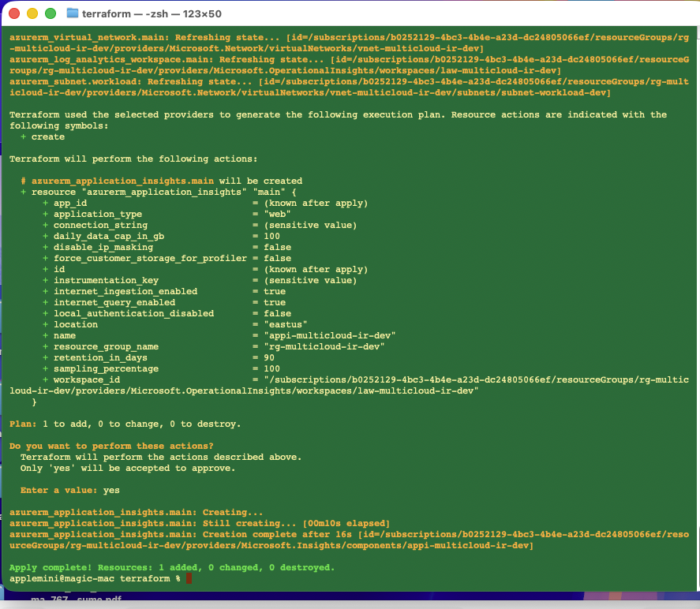Click the '+ create' symbol legend line
The image size is (700, 609).
(x=43, y=137)
